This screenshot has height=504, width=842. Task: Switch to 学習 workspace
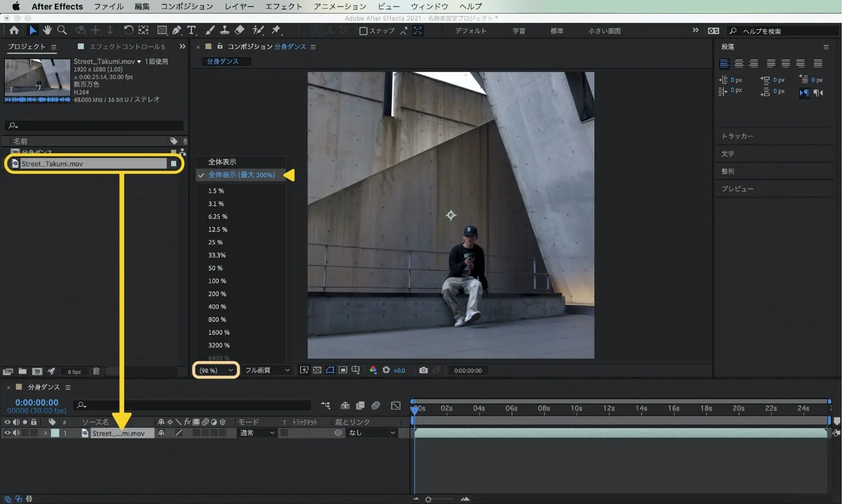[519, 31]
